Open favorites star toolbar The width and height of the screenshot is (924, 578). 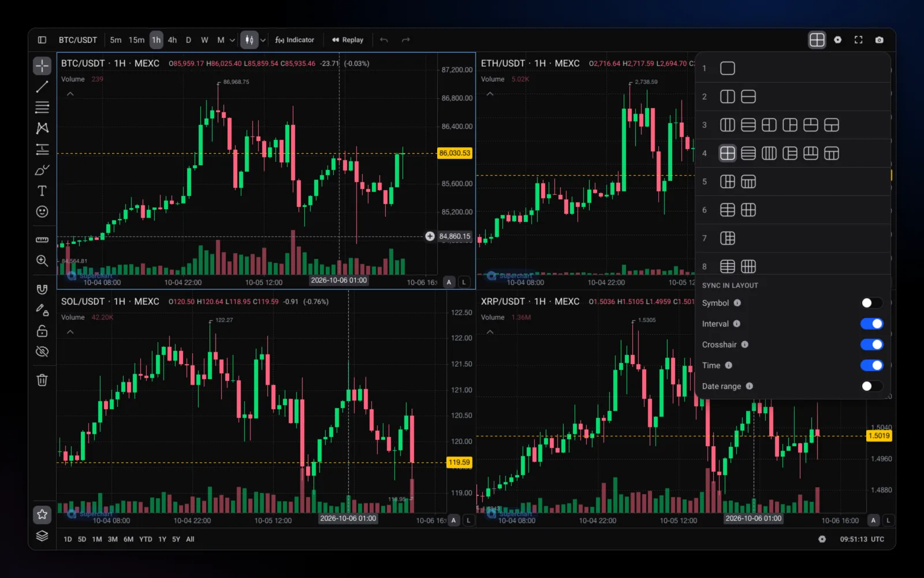pyautogui.click(x=42, y=514)
